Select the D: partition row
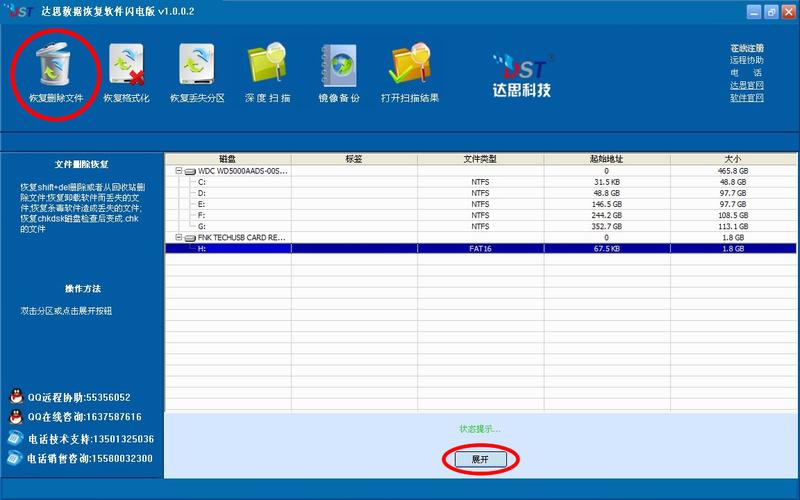This screenshot has width=800, height=500. (x=481, y=193)
